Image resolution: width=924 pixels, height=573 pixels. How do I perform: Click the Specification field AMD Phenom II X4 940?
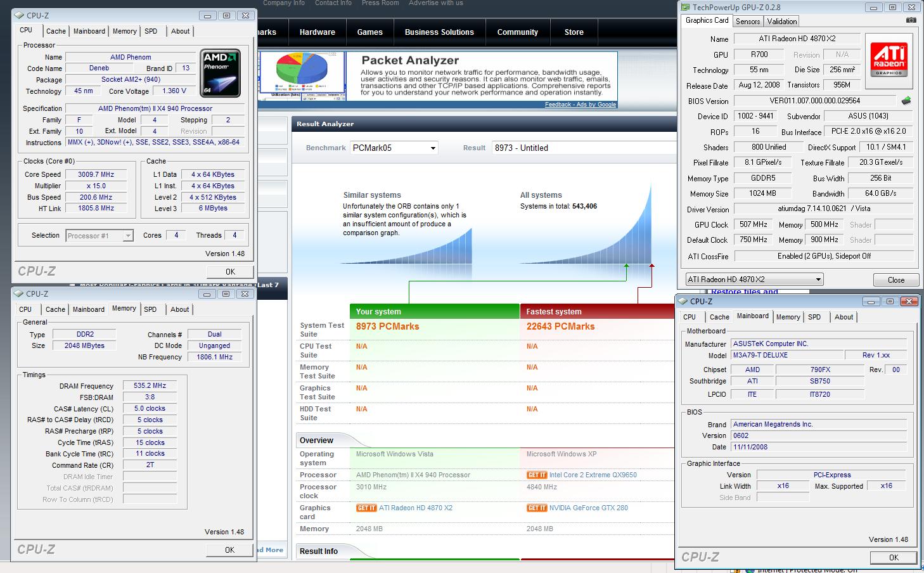(x=155, y=108)
